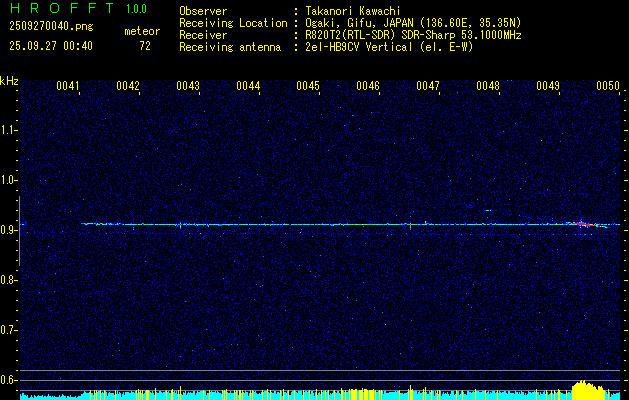The image size is (629, 400).
Task: Click the yellow power peak in bottom graph
Action: tap(587, 388)
